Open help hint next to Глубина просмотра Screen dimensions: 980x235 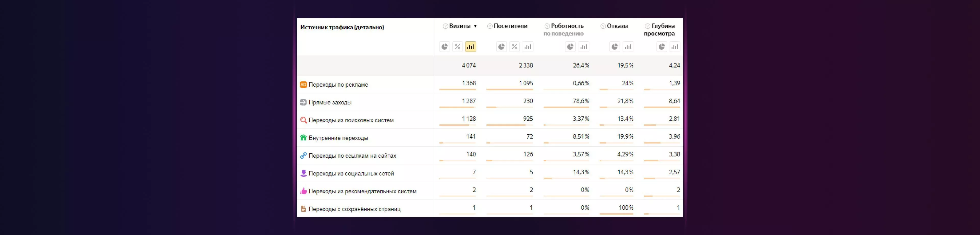pos(647,26)
